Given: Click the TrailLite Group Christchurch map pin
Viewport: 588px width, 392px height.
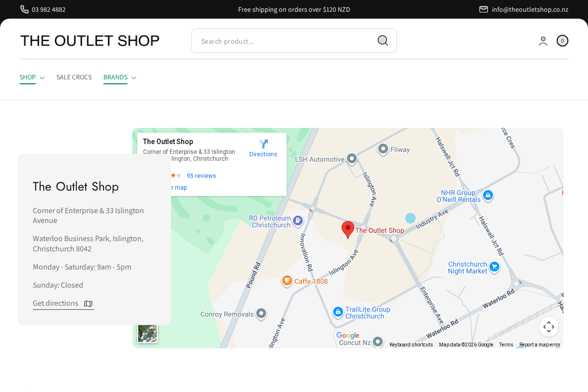Looking at the screenshot, I should (338, 312).
